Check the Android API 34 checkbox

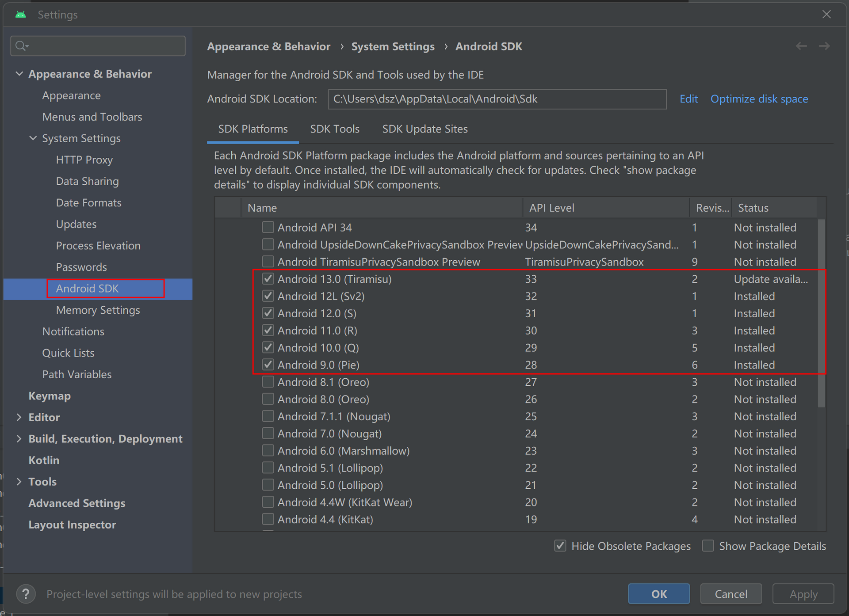[268, 227]
